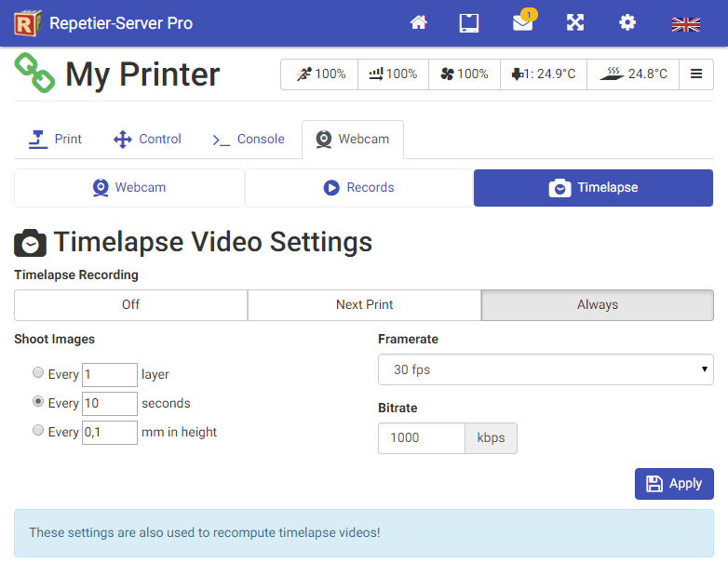Click the Apply button
This screenshot has width=728, height=563.
tap(674, 484)
